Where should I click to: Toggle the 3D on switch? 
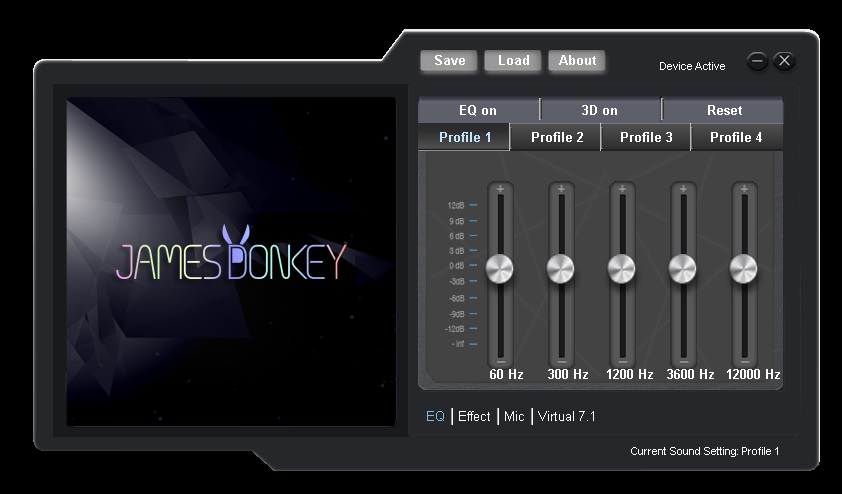(x=600, y=110)
